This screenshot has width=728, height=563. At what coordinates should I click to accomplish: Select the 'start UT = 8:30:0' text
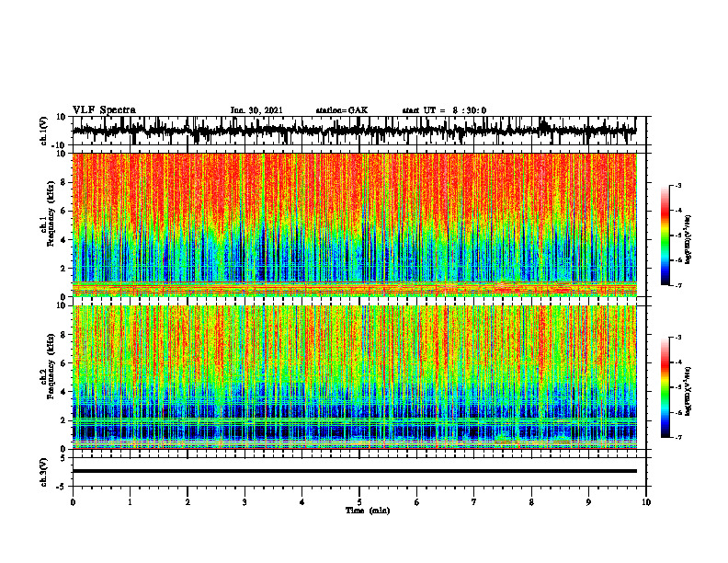pos(444,110)
